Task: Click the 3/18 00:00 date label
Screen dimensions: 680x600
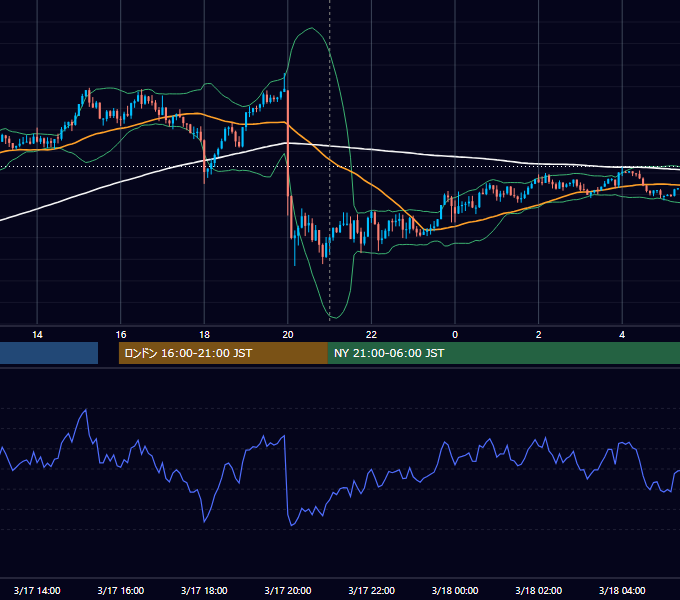Action: (455, 590)
